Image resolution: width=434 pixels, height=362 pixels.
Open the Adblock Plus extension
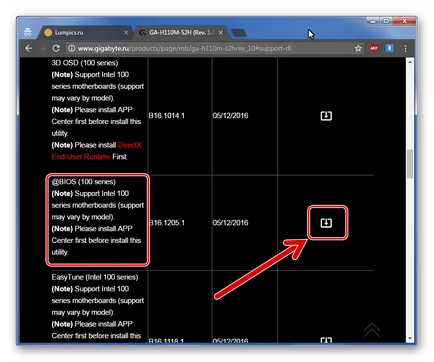coord(374,48)
